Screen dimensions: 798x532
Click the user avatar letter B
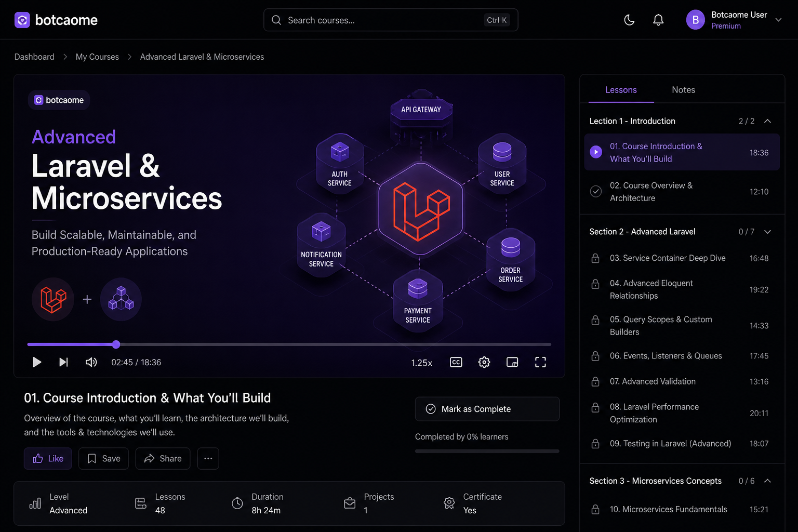tap(695, 20)
